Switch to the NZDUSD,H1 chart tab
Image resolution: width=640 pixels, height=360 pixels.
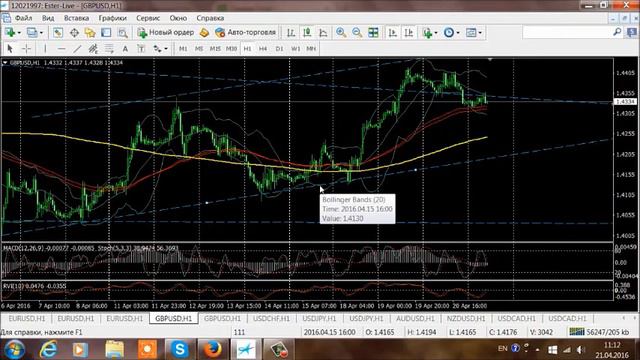click(x=466, y=318)
